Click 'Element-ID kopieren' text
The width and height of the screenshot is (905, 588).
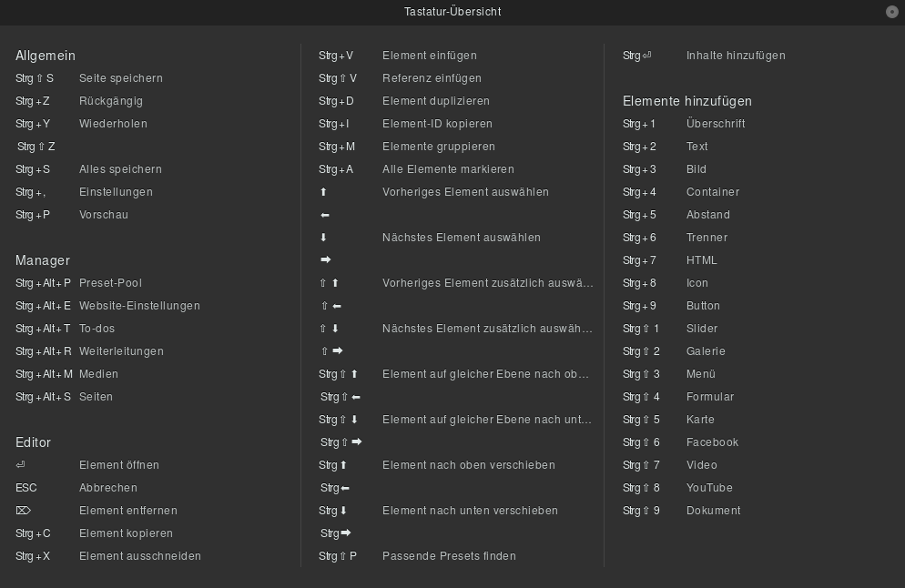pyautogui.click(x=438, y=124)
